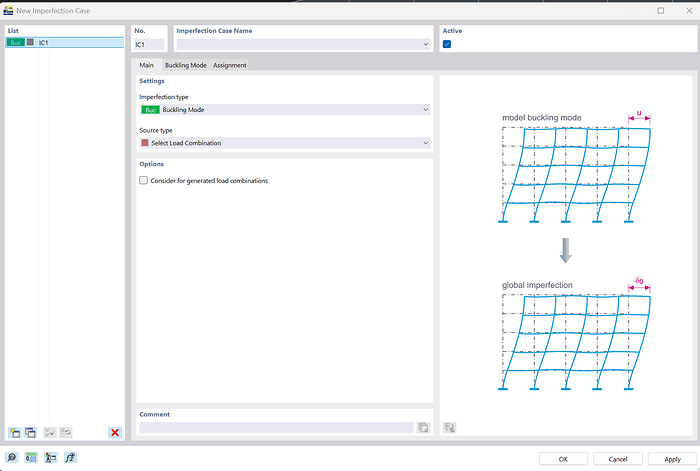
Task: Click the green Buc badge of IC1
Action: 15,42
